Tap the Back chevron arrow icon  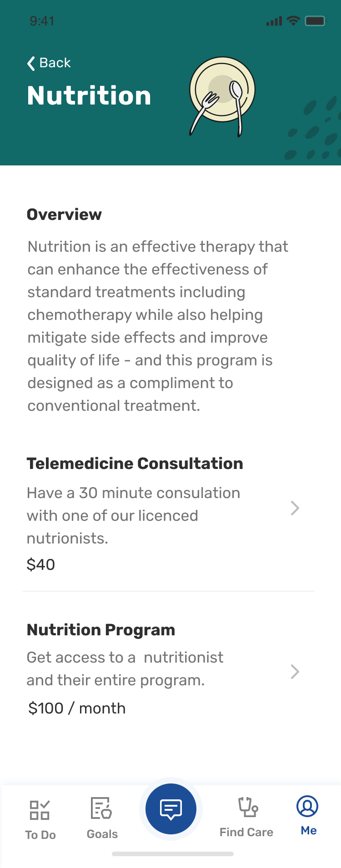tap(31, 63)
